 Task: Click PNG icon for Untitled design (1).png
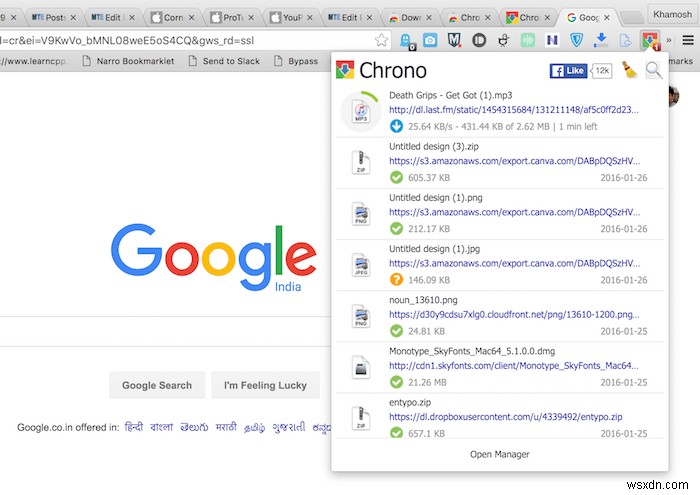pyautogui.click(x=361, y=214)
